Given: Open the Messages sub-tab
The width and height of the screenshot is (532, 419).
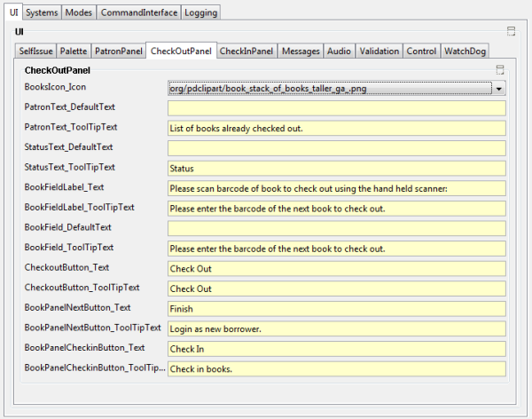Looking at the screenshot, I should coord(301,51).
